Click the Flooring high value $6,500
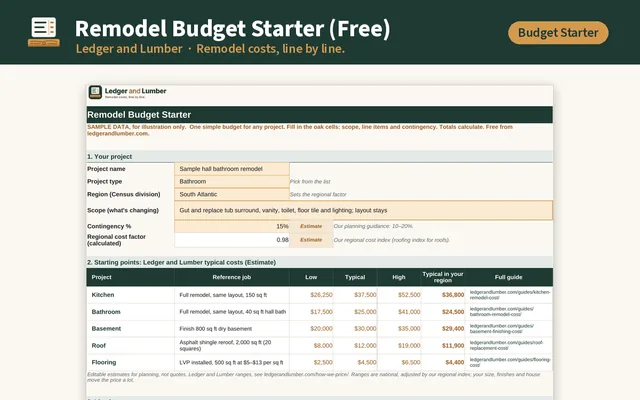The image size is (640, 400). coord(411,362)
